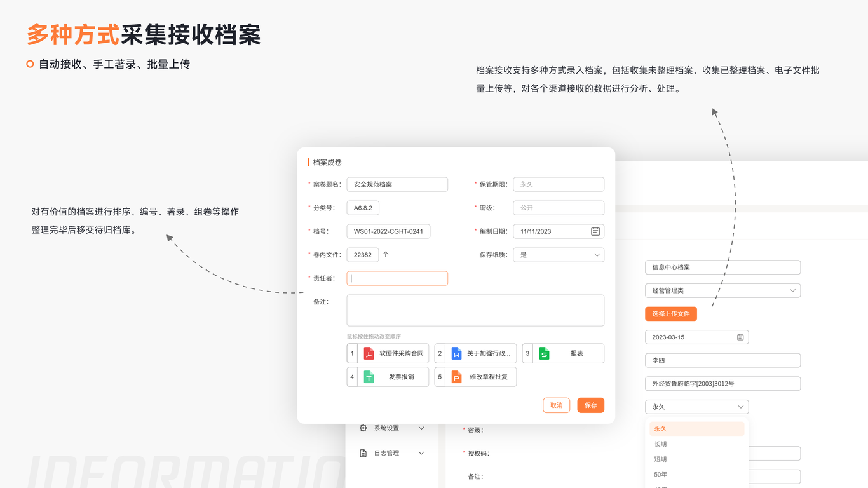Click the Word icon of 关于加强行政 file
868x488 pixels.
pos(456,353)
